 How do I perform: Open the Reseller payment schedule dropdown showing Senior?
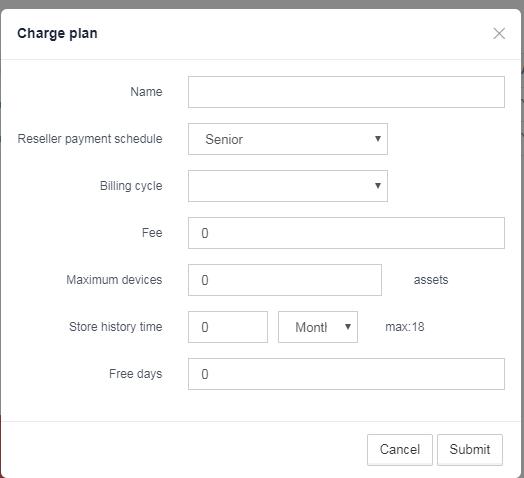(x=288, y=139)
